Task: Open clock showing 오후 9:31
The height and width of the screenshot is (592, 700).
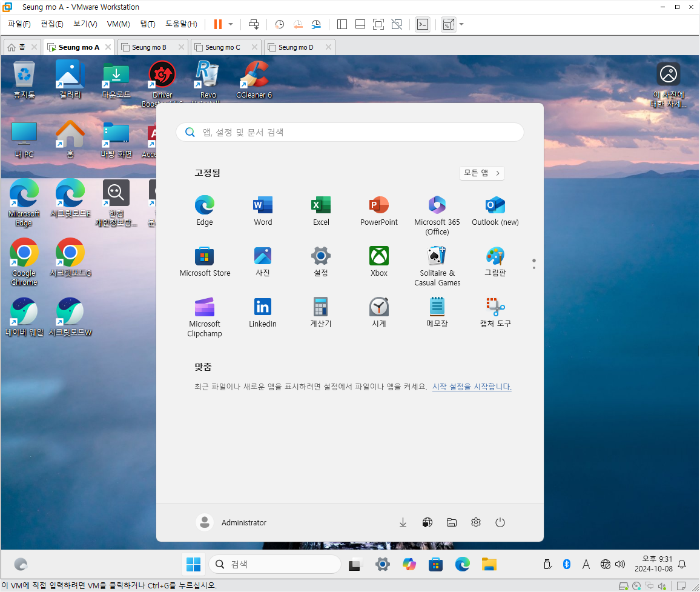Action: click(x=653, y=564)
